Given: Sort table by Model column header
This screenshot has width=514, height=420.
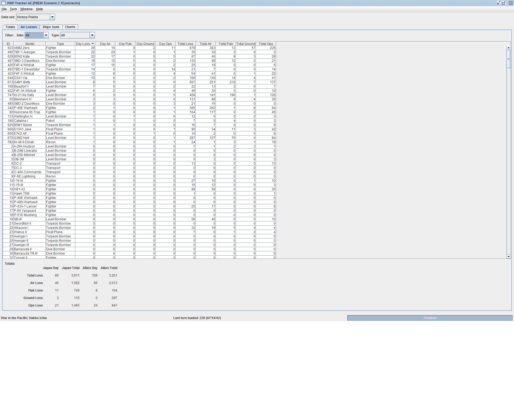Looking at the screenshot, I should click(29, 44).
